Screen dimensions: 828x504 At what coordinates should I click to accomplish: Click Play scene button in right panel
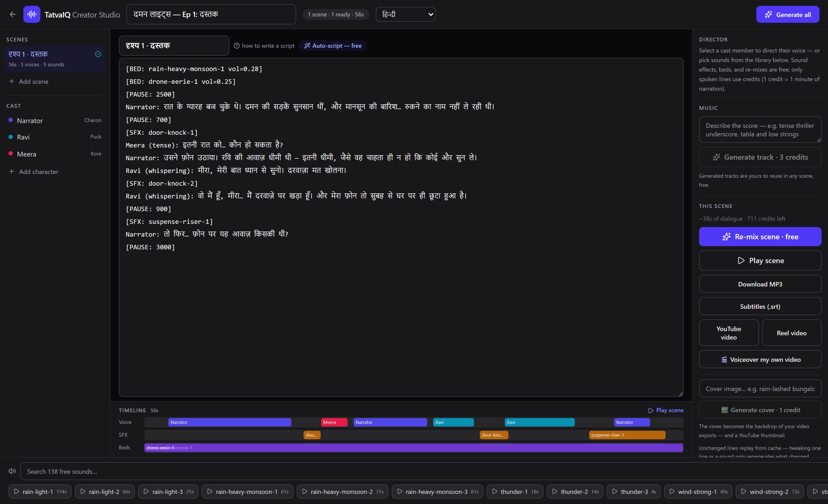point(760,260)
